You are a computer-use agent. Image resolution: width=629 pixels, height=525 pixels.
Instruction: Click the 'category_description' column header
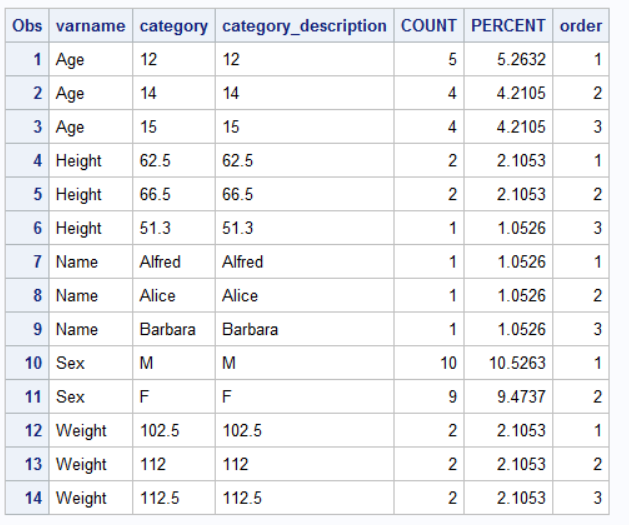tap(304, 26)
